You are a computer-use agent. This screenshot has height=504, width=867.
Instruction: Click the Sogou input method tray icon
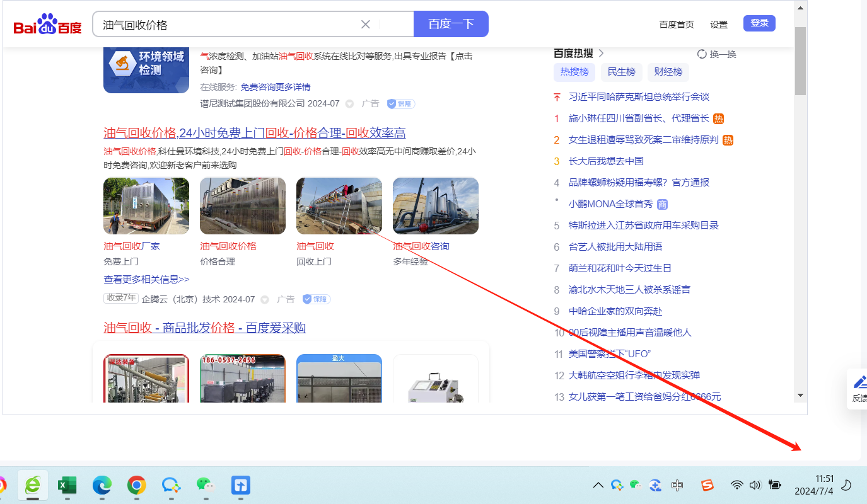[707, 484]
